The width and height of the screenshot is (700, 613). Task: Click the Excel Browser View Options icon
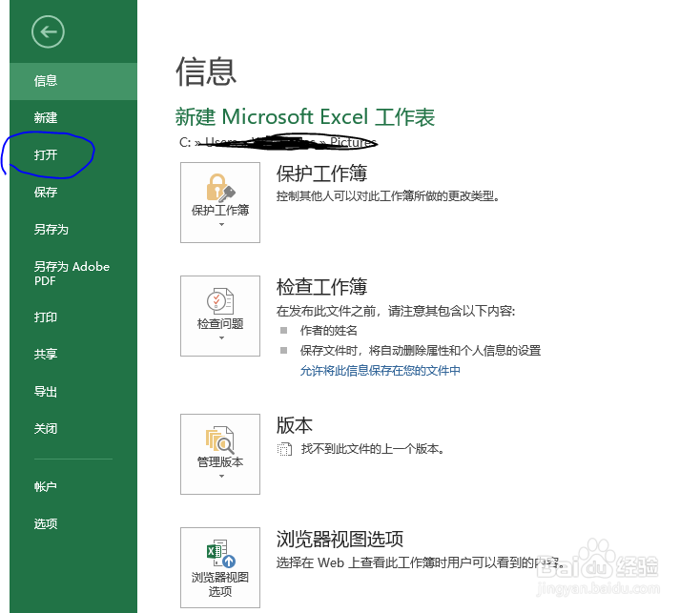pos(220,554)
